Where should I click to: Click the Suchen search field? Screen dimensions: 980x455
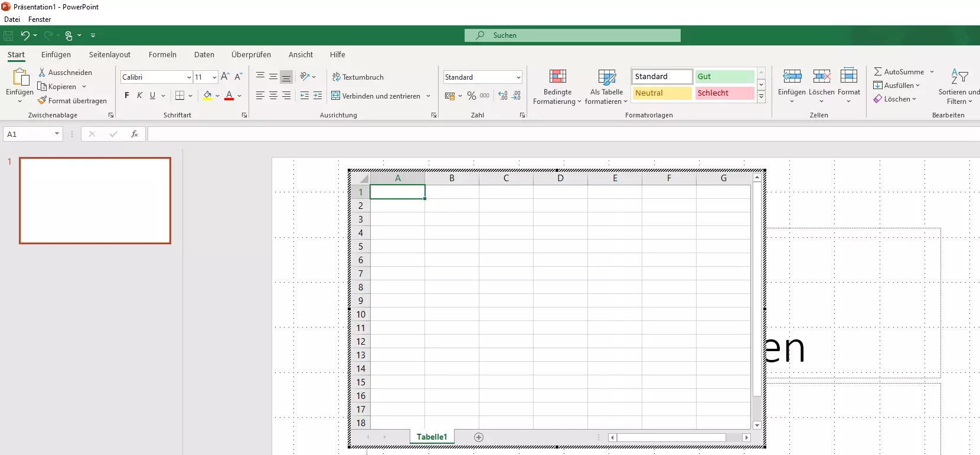572,35
